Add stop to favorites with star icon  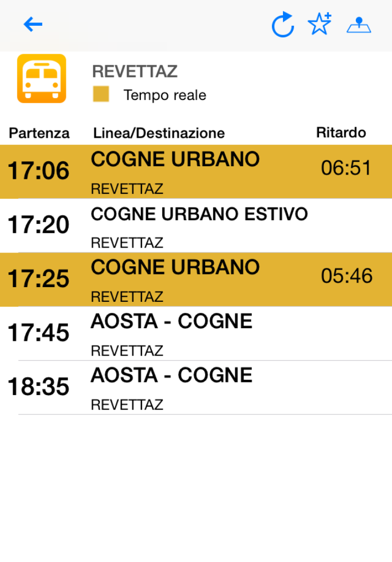pyautogui.click(x=319, y=24)
